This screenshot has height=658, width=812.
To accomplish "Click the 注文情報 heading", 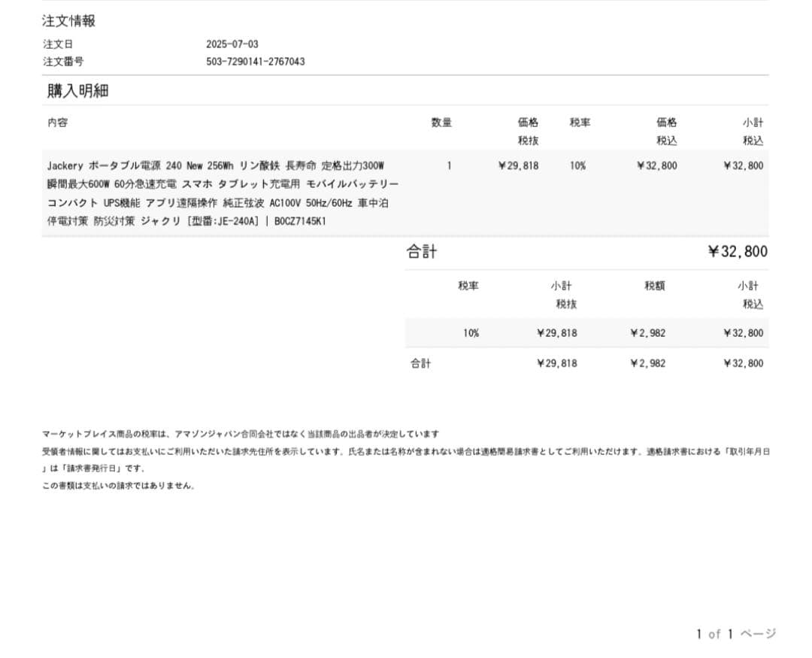I will point(68,21).
